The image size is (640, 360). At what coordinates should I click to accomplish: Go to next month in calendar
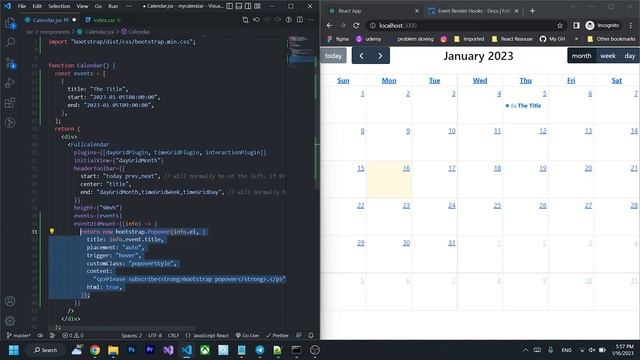click(x=380, y=56)
